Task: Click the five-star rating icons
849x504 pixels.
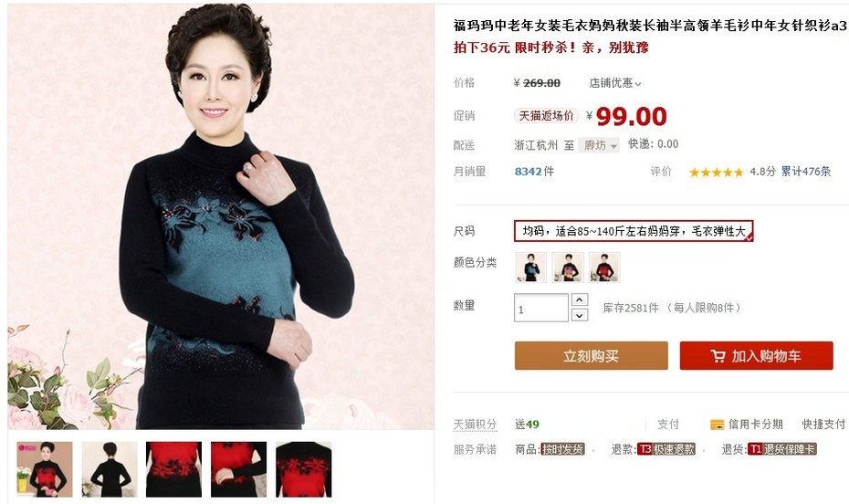Action: (716, 173)
